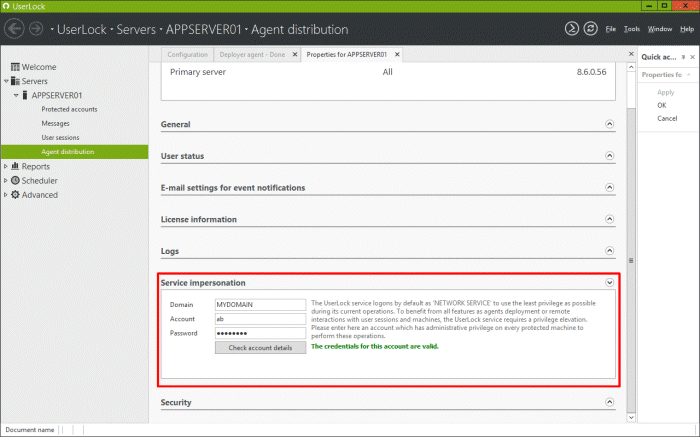Pin the Quick access panel
700x437 pixels.
tap(683, 57)
